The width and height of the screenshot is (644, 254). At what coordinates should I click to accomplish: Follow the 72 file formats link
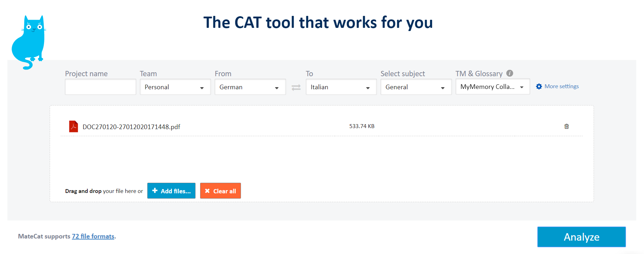point(93,236)
